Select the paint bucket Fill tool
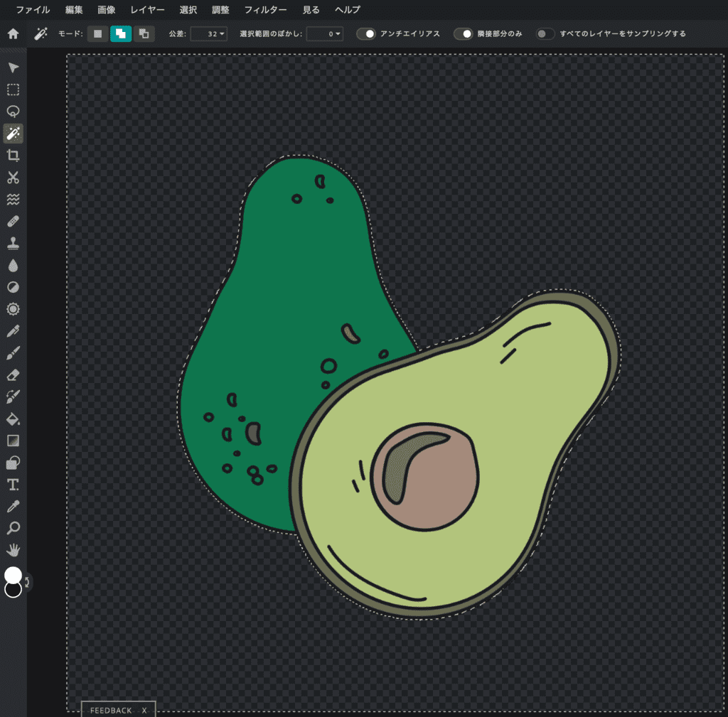This screenshot has height=717, width=728. (x=13, y=419)
